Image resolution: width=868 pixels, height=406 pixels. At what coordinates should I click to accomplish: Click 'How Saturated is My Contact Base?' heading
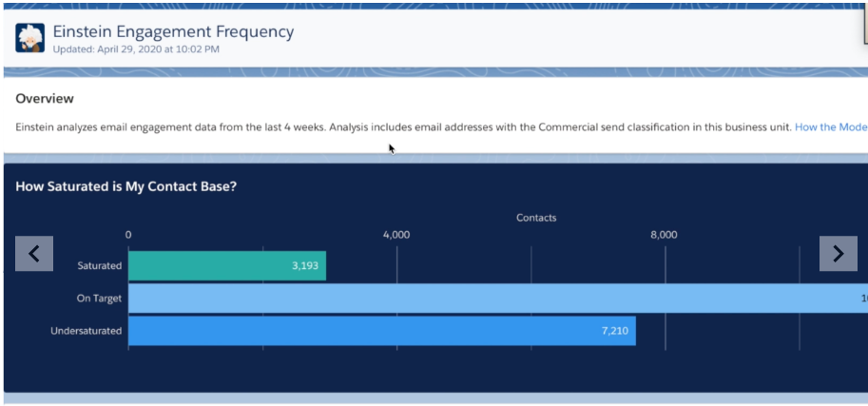[x=125, y=186]
